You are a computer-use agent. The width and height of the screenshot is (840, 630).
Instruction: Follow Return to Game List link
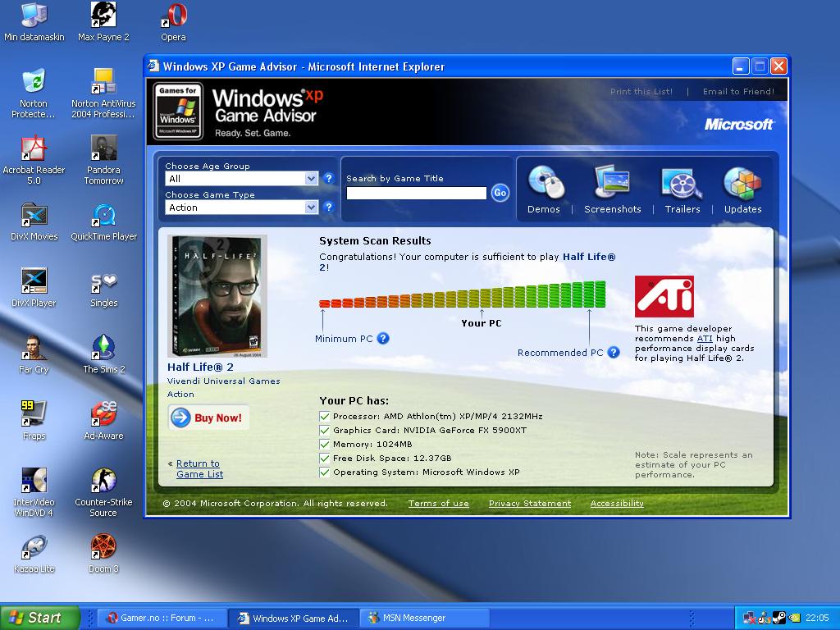[x=199, y=468]
